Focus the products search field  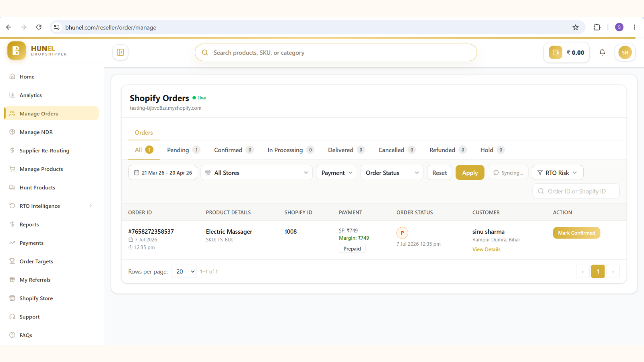coord(336,53)
